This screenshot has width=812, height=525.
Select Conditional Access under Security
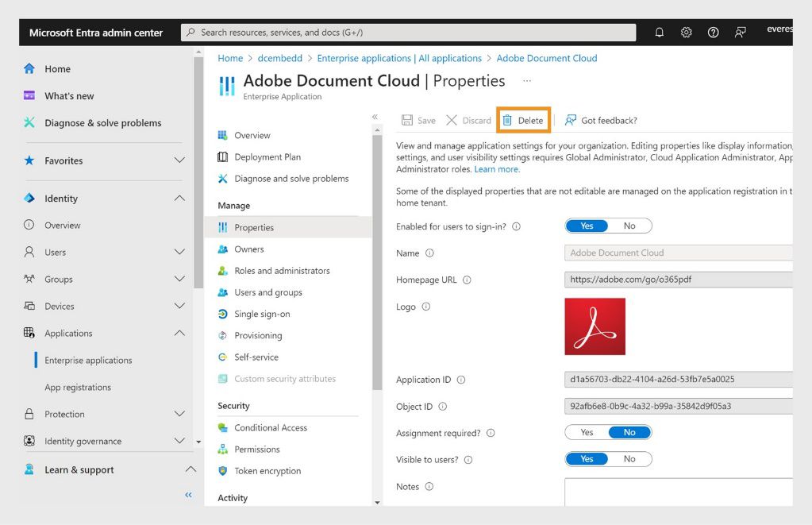click(x=270, y=427)
